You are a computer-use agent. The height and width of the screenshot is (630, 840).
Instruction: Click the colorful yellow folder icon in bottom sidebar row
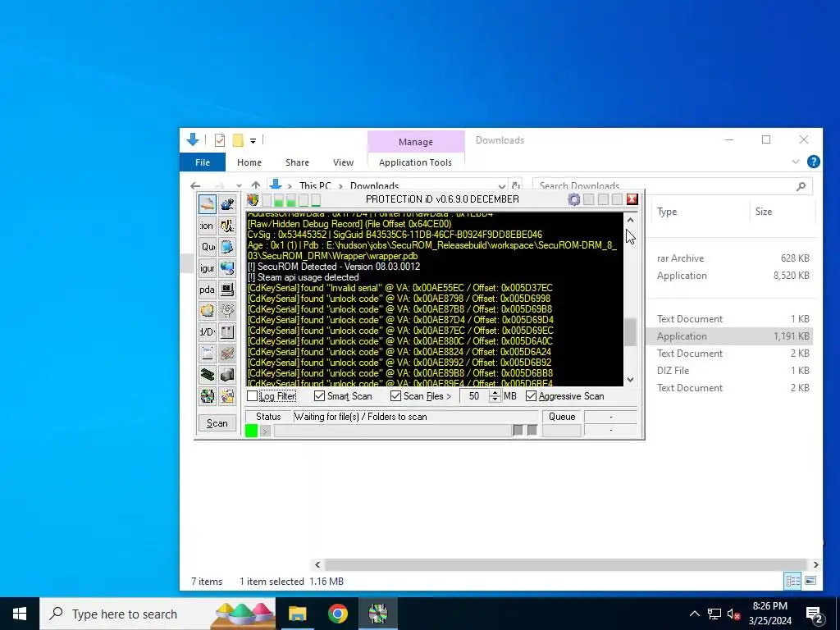[227, 396]
